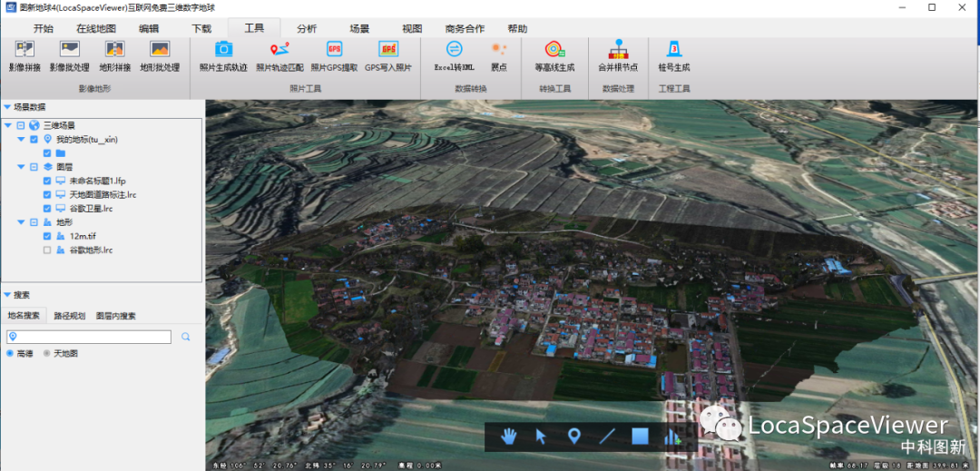Click the add terrain icon in map toolbar

coord(672,436)
